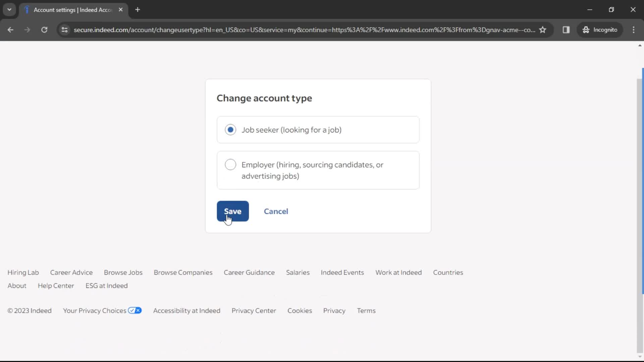The height and width of the screenshot is (362, 644).
Task: Click the back navigation arrow
Action: pos(11,29)
